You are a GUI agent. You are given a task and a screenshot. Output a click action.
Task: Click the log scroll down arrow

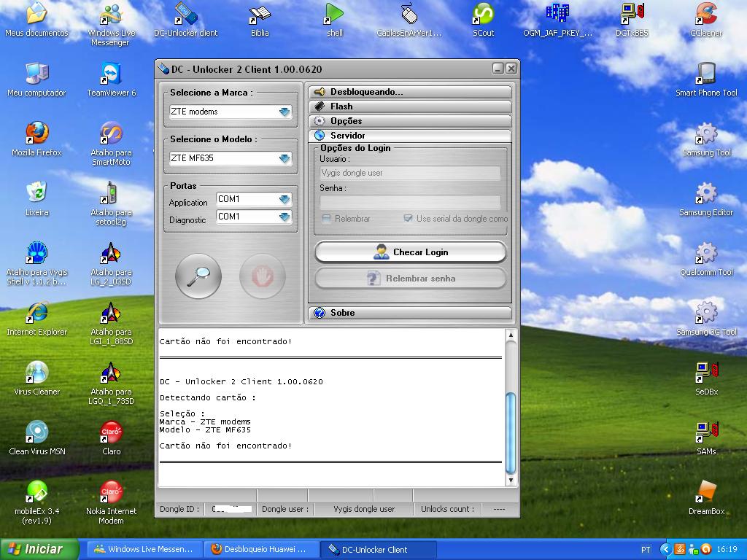click(x=510, y=480)
